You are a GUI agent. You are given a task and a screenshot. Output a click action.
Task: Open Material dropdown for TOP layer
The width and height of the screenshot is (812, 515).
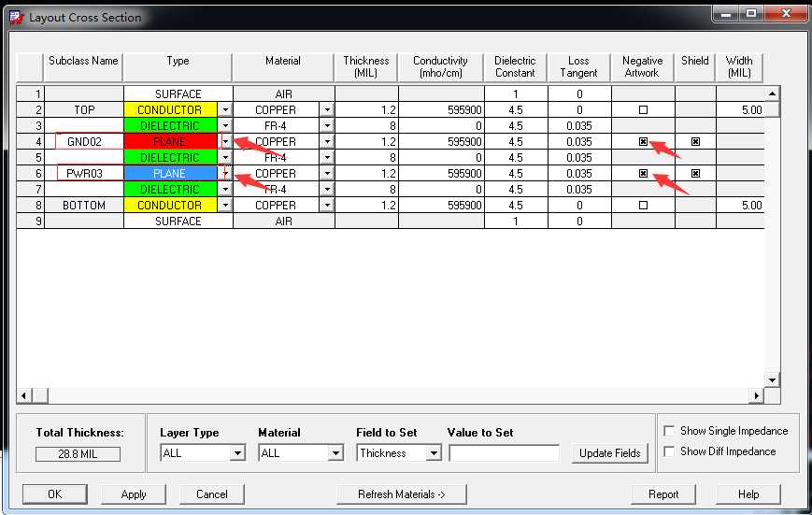(x=327, y=110)
